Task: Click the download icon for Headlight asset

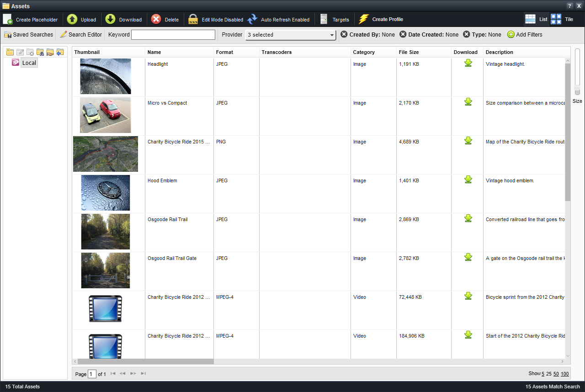Action: (468, 63)
